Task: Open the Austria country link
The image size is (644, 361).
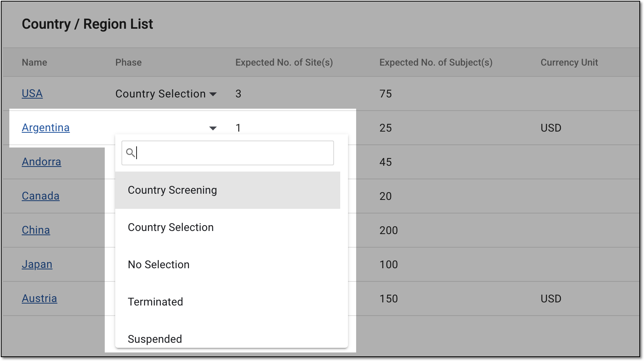Action: pyautogui.click(x=40, y=299)
